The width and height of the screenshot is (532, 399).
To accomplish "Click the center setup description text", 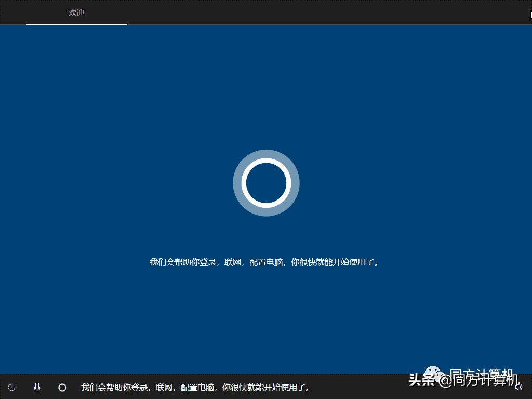I will point(265,262).
